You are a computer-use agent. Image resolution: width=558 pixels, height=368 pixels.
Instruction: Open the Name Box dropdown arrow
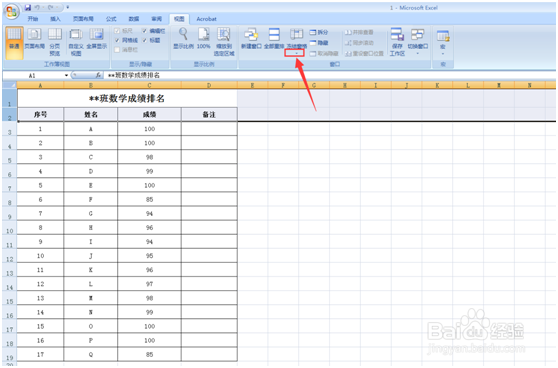click(x=66, y=75)
